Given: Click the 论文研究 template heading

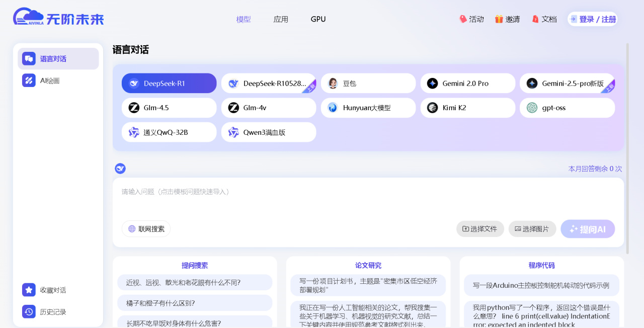Looking at the screenshot, I should 368,265.
